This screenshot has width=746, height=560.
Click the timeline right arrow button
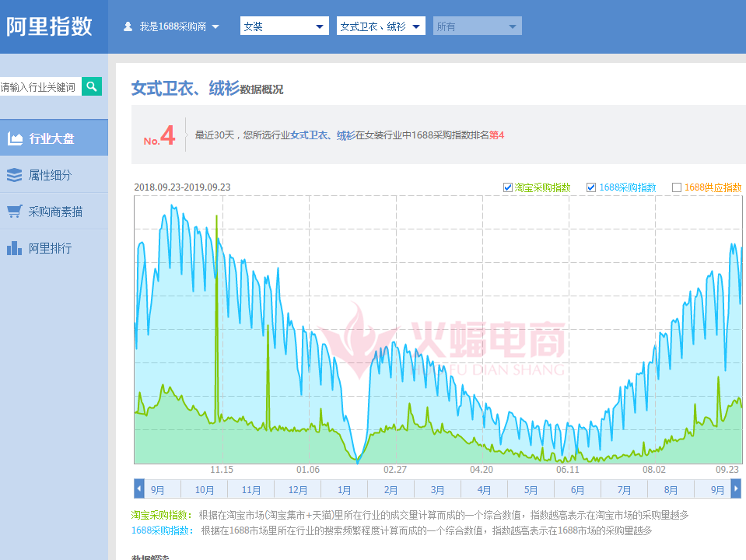click(x=736, y=488)
